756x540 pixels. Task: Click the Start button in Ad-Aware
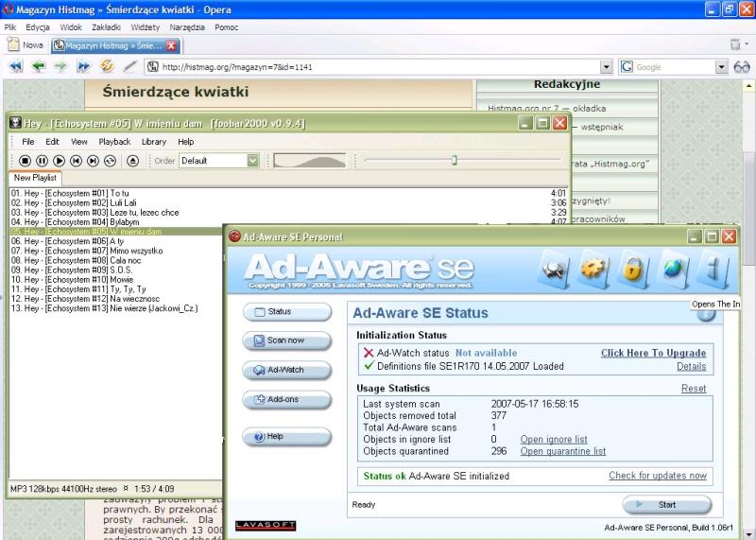click(667, 505)
